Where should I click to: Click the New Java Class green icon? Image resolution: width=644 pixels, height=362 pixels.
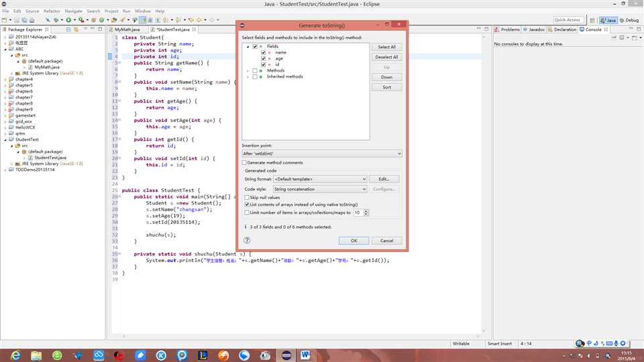click(101, 19)
